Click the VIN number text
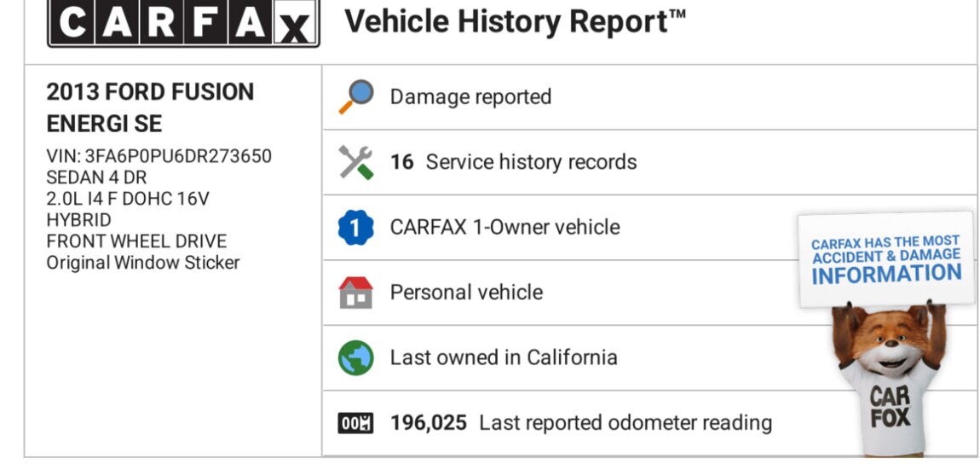The height and width of the screenshot is (464, 980). (159, 156)
